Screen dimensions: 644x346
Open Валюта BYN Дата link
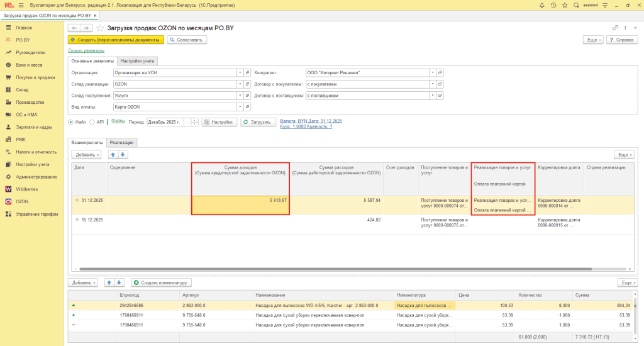point(311,121)
